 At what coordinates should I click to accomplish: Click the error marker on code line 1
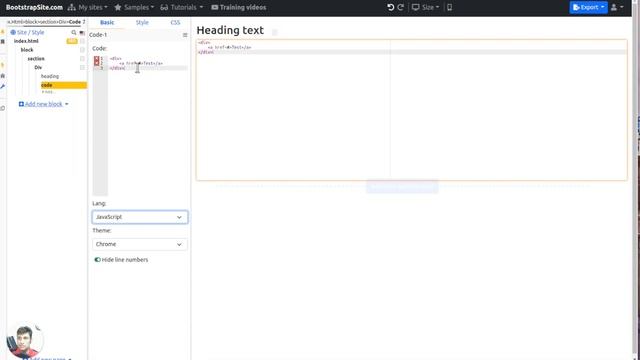[97, 59]
